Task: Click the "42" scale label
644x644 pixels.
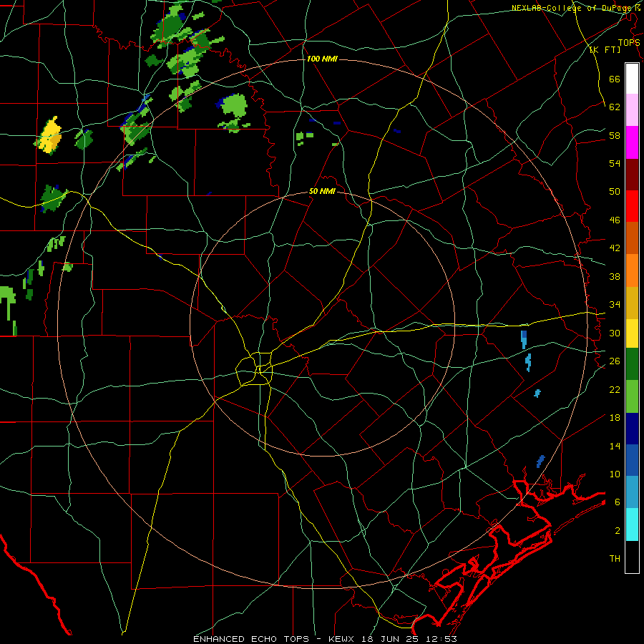Action: click(x=615, y=248)
